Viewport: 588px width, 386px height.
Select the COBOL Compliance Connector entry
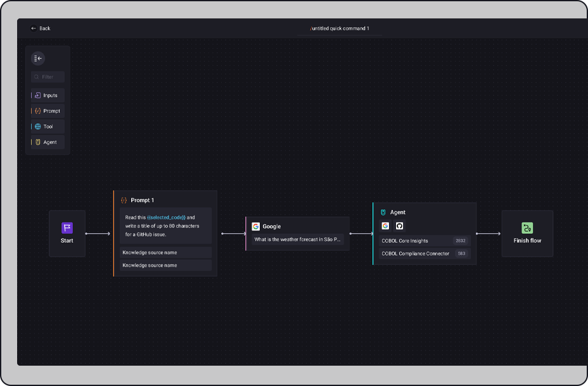[416, 254]
